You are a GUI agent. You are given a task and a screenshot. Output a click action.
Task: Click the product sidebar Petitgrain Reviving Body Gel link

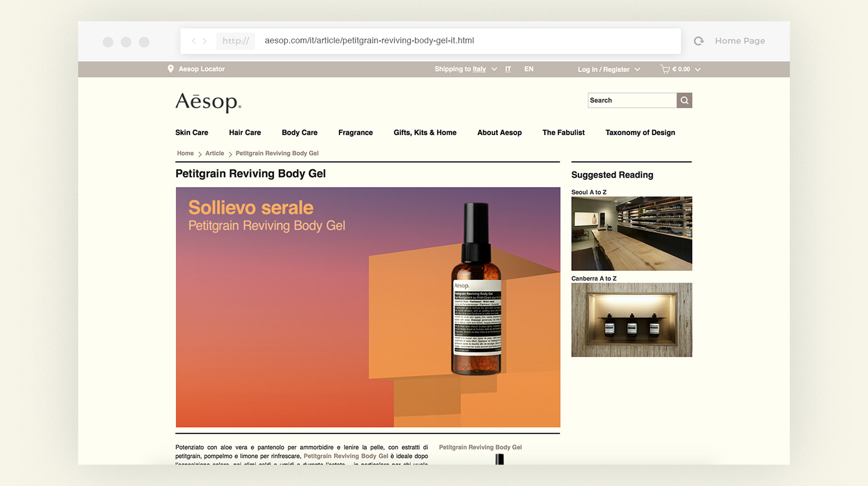click(480, 447)
